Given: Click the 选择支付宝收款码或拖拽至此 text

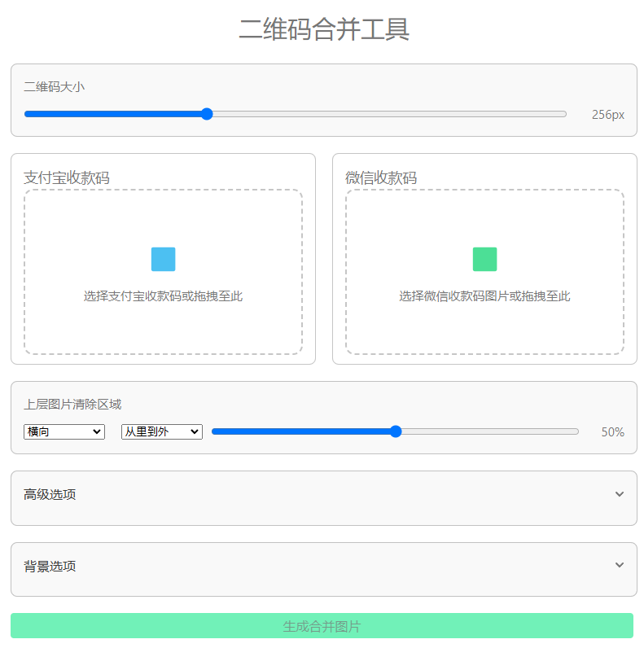Looking at the screenshot, I should pos(163,296).
